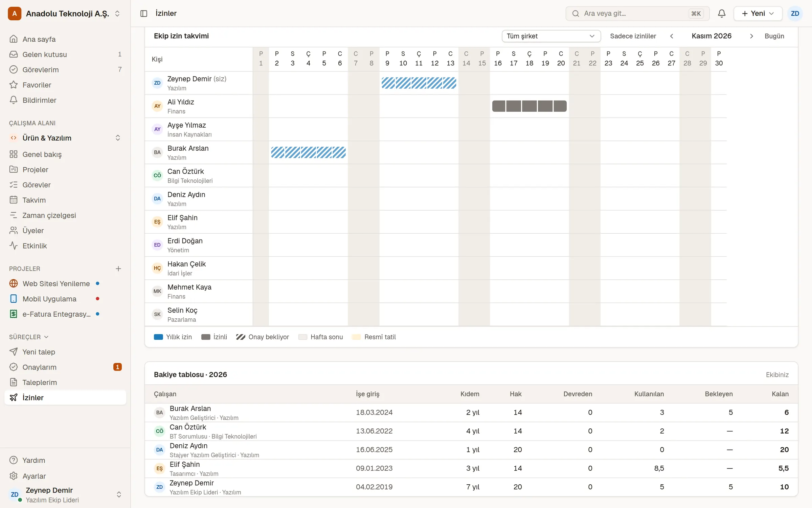
Task: Open Web Sitesi Yenileme project
Action: coord(65,283)
